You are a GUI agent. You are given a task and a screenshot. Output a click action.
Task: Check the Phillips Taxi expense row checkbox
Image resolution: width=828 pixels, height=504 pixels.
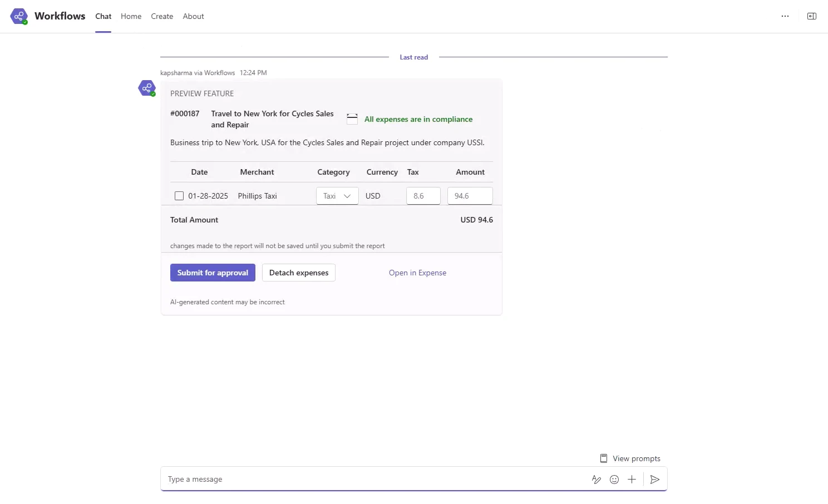point(179,196)
